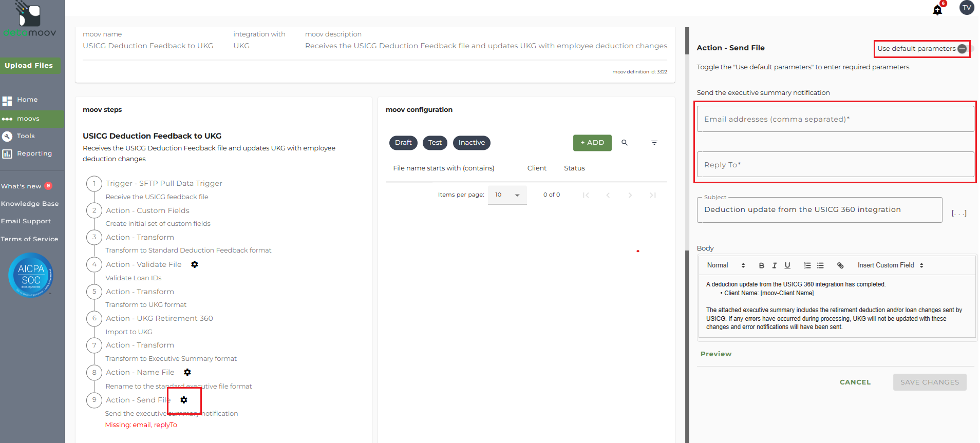
Task: Insert link in Body editor
Action: coord(840,265)
